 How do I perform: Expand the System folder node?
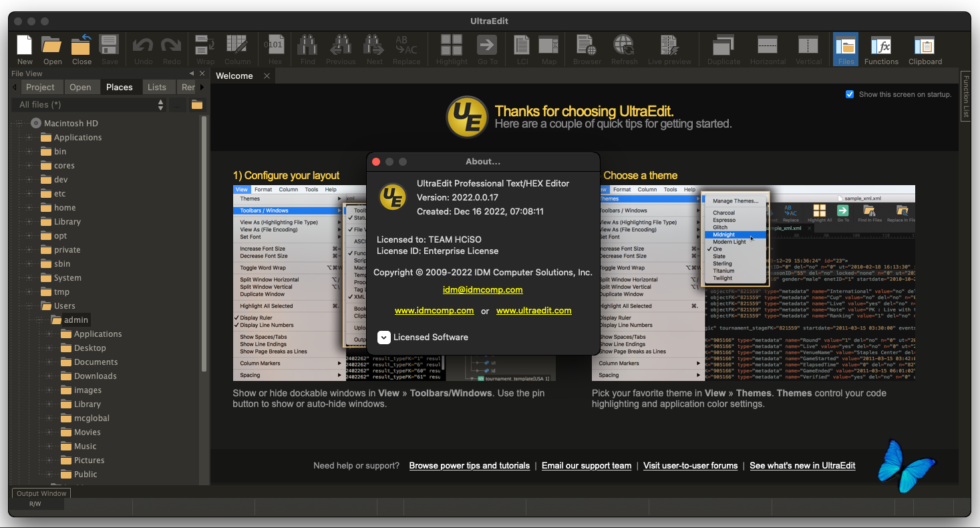[x=29, y=278]
